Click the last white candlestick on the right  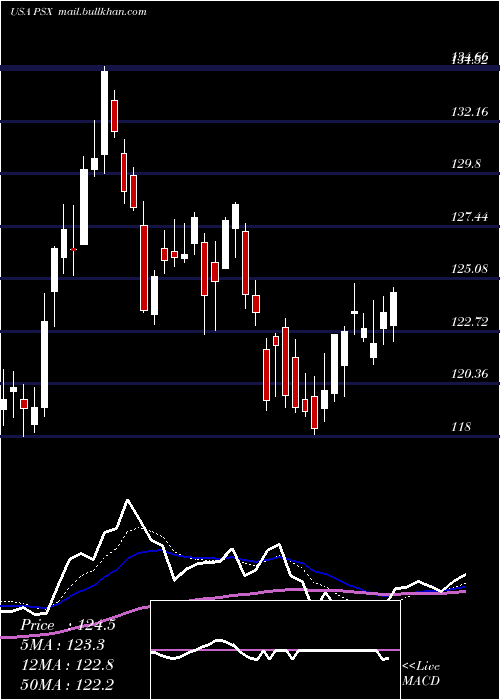[x=393, y=309]
